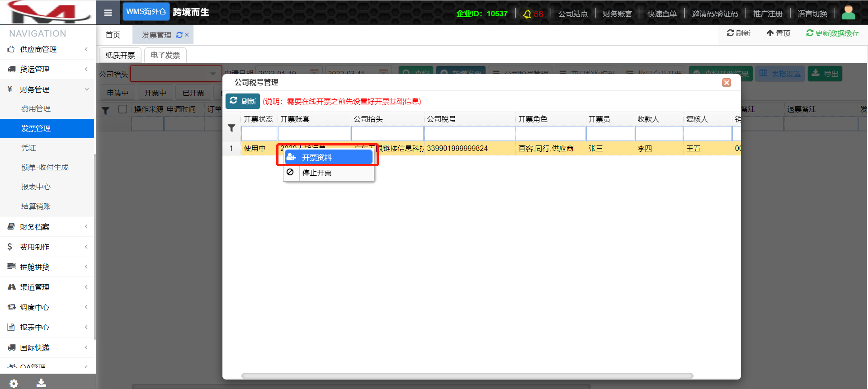Screen dimensions: 868x389
Task: Switch to the 首页 tab
Action: (113, 35)
